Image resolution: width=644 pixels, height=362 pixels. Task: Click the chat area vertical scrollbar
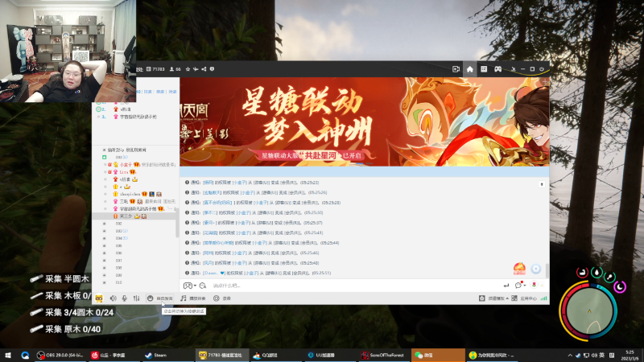[547, 270]
